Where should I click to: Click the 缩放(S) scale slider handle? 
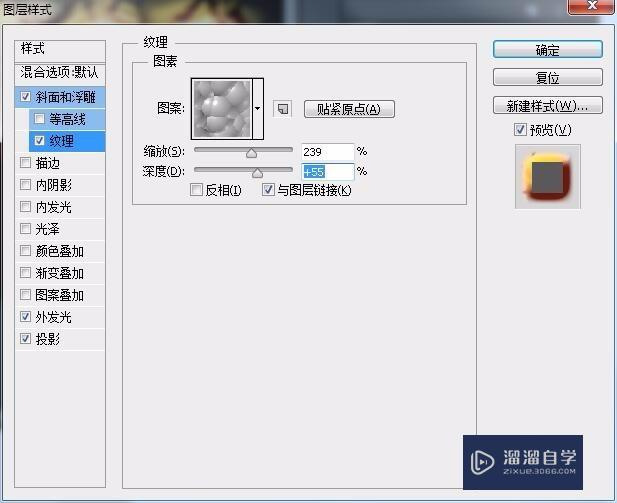point(251,153)
